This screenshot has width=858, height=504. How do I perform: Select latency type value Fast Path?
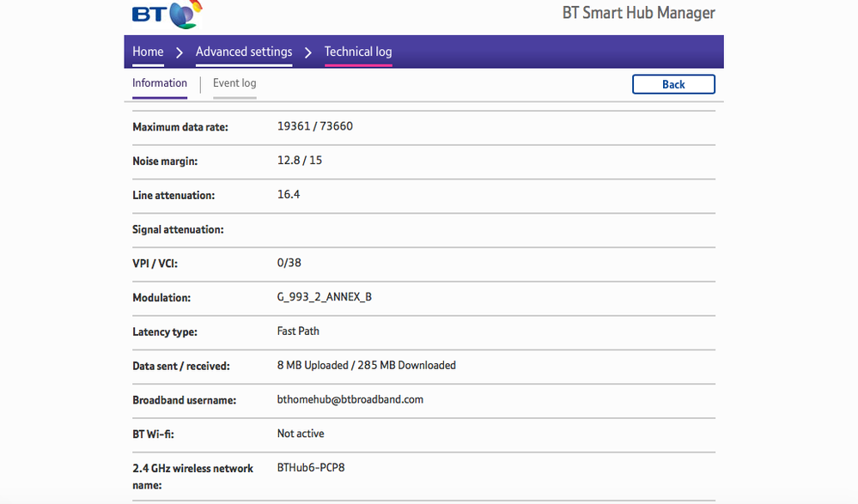(x=298, y=331)
